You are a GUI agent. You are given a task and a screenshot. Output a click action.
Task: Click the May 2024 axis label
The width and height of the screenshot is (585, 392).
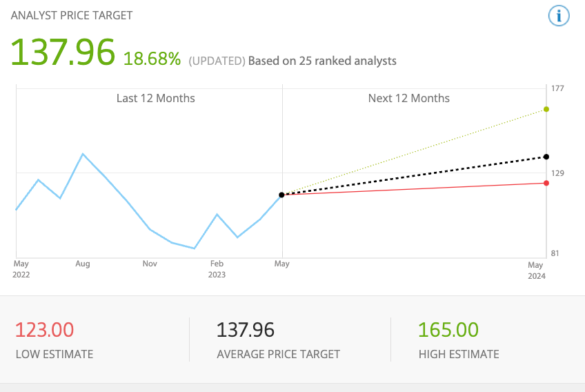pos(536,271)
